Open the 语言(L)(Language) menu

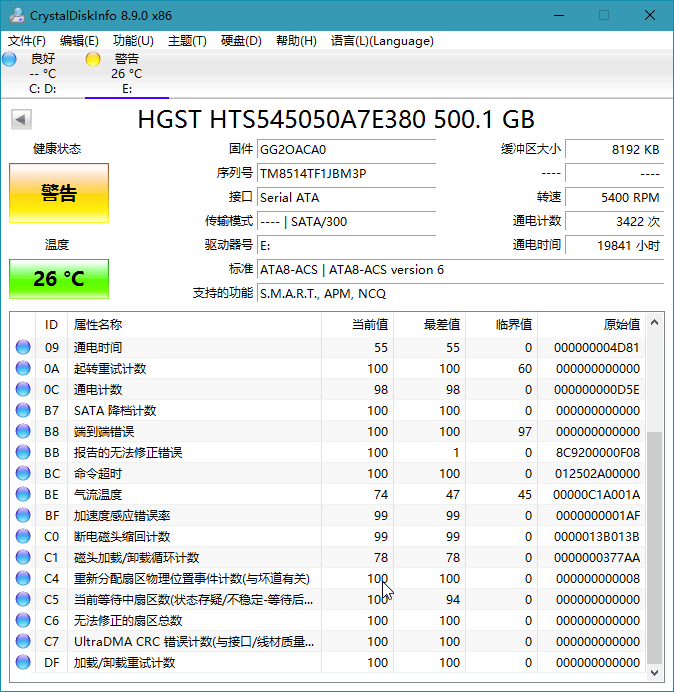382,41
